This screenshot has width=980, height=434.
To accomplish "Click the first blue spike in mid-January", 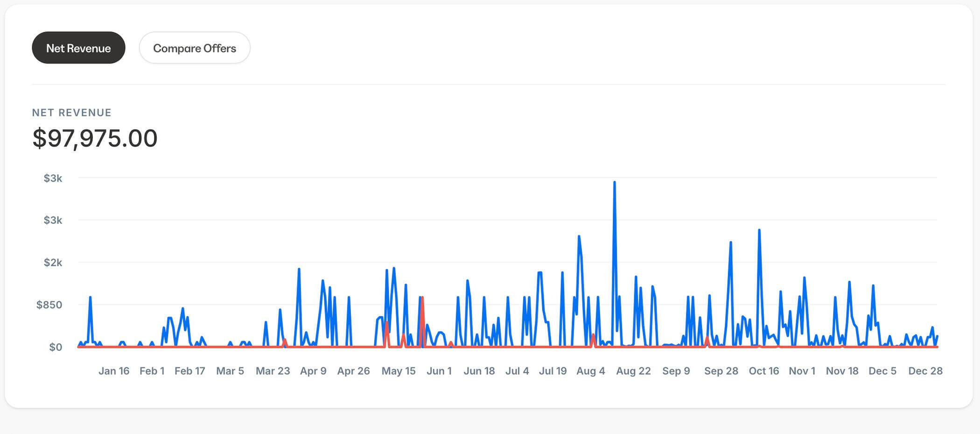I will pos(90,298).
